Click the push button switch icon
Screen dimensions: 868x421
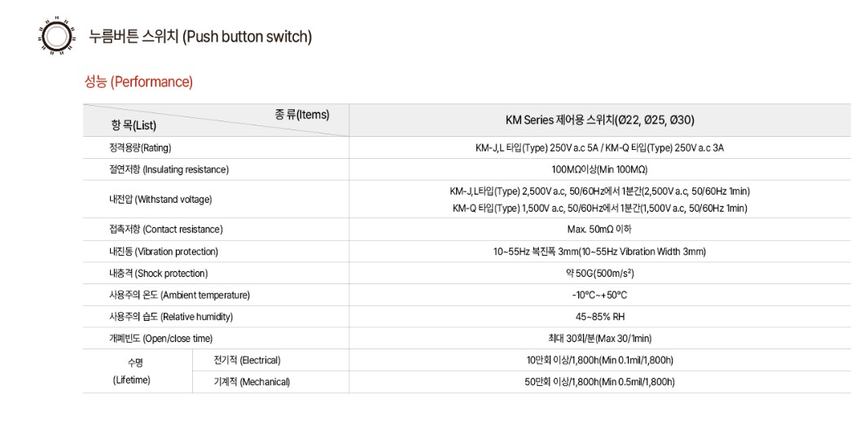(57, 37)
